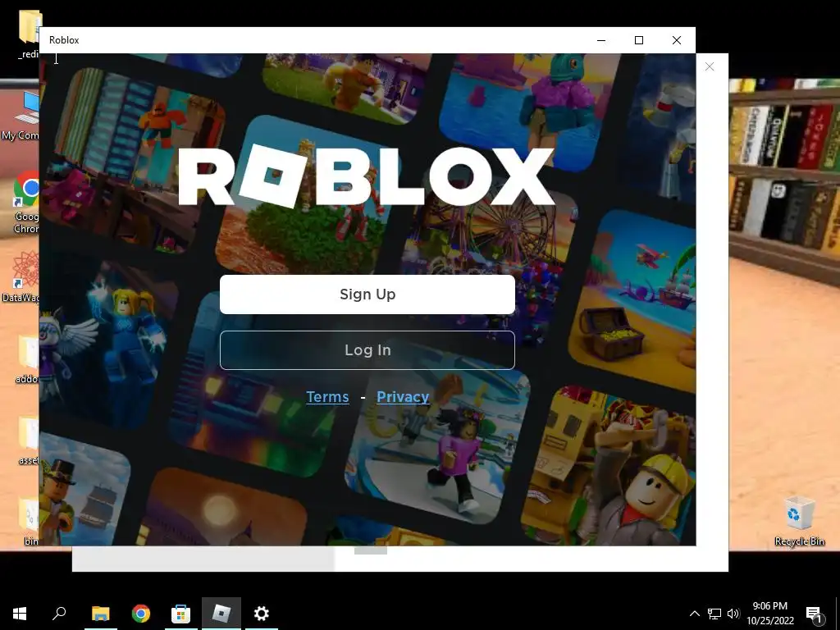Select the DataWagon desktop shortcut
Viewport: 840px width, 630px height.
pos(21,277)
